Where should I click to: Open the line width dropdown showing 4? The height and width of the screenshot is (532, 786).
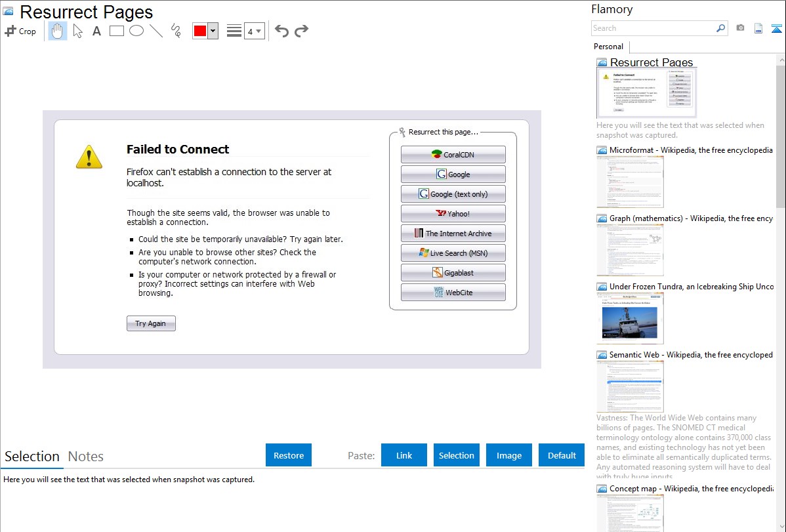coord(254,31)
